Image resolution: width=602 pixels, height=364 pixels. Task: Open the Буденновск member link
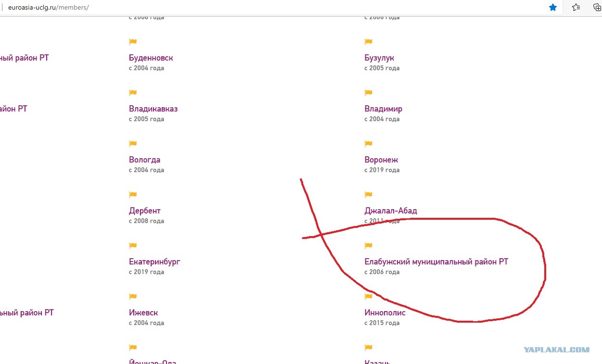tap(151, 58)
